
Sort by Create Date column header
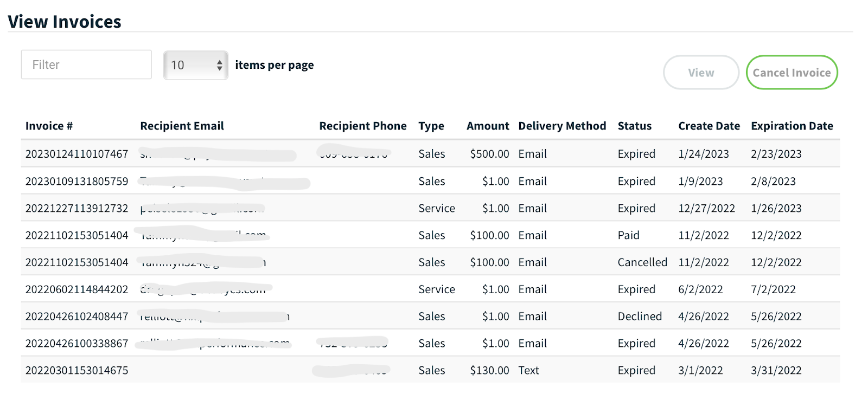pos(709,126)
